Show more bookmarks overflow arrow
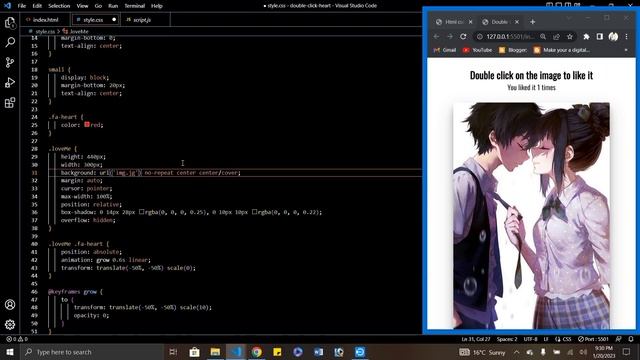640x360 pixels. pos(626,50)
